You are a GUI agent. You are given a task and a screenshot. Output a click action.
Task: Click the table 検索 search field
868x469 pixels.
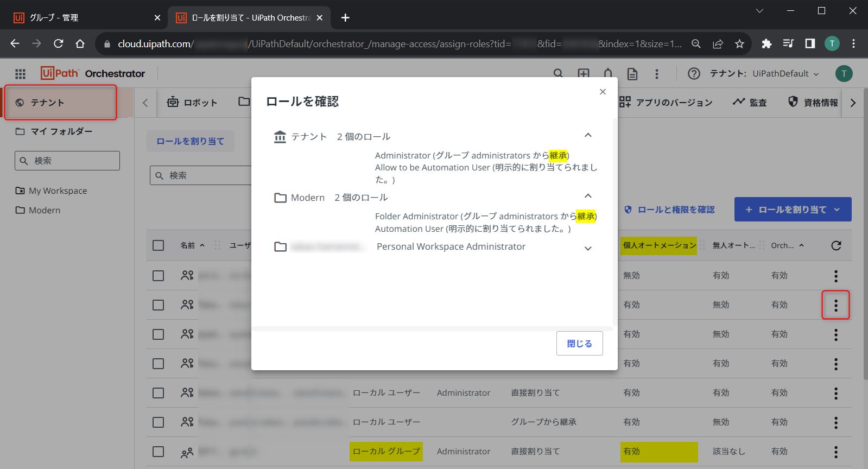point(201,175)
